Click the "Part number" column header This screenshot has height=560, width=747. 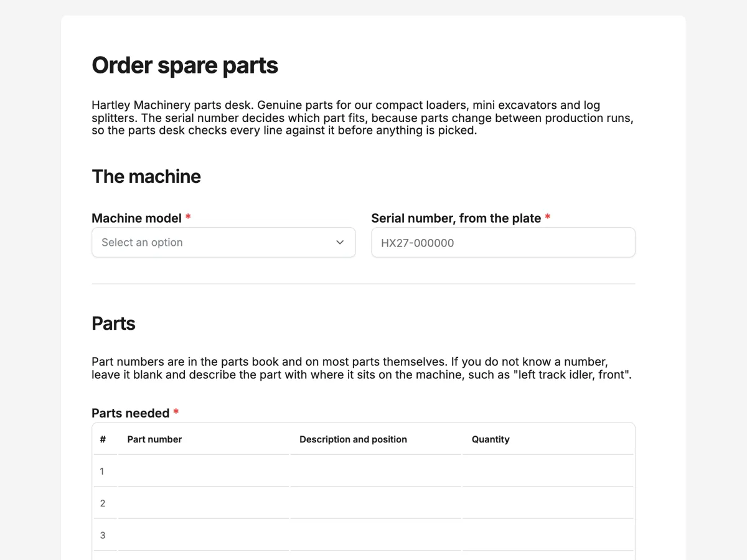tap(154, 439)
